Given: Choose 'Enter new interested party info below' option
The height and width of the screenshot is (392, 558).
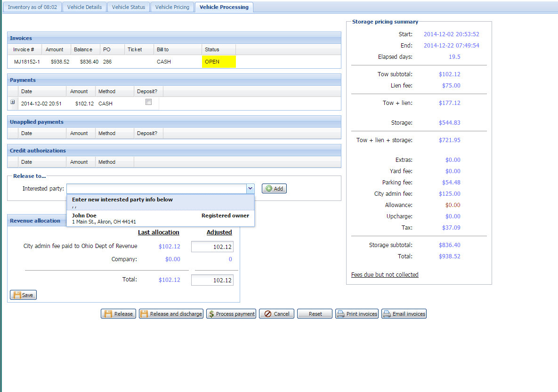Looking at the screenshot, I should click(160, 200).
